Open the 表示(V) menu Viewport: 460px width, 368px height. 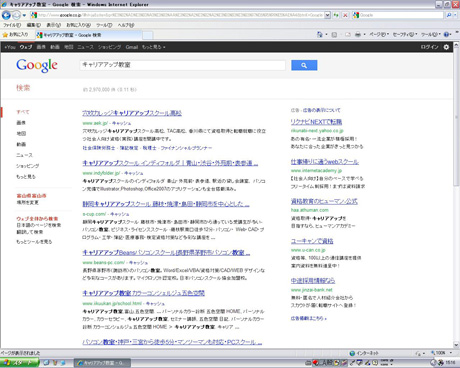click(x=53, y=25)
